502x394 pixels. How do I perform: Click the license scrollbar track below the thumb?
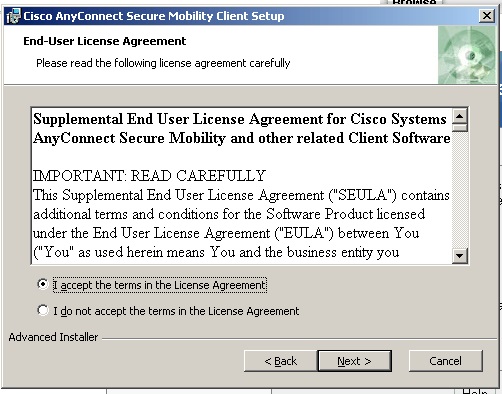(x=460, y=190)
